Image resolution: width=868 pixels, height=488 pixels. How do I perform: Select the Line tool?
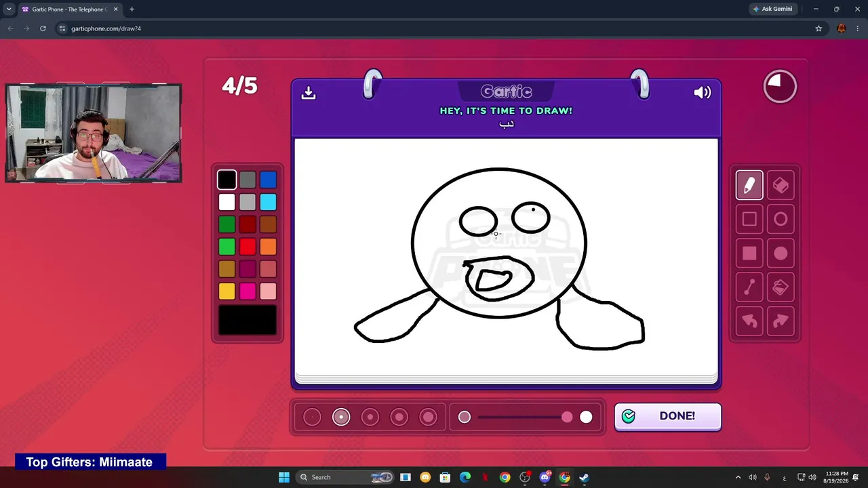[749, 287]
